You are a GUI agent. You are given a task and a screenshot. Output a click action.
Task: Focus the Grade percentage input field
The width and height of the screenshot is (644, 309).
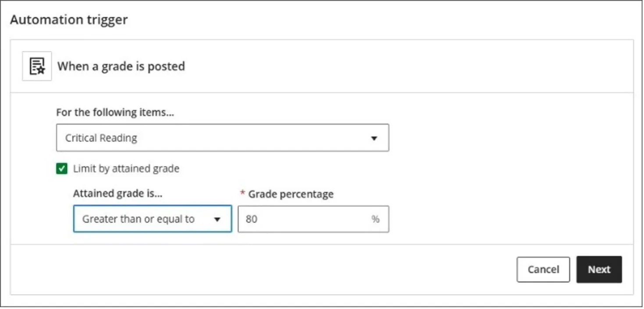pyautogui.click(x=307, y=219)
